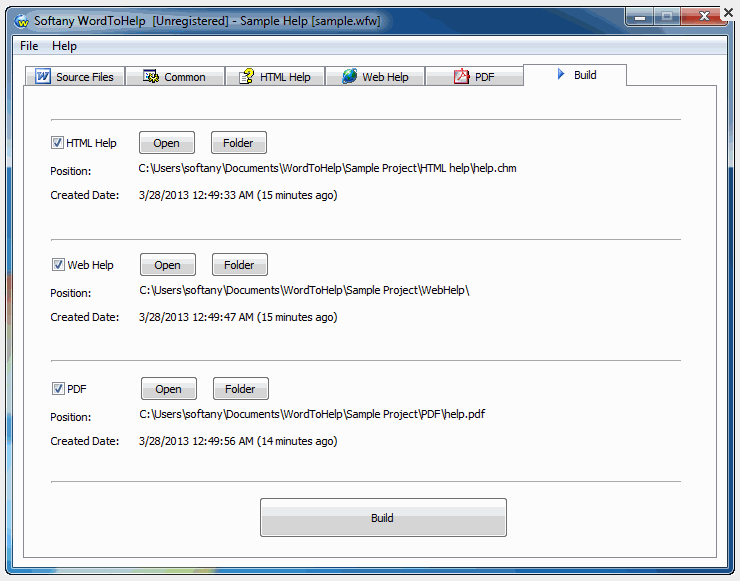Click the blue arrow icon on Build tab
Screen dimensions: 740x581
click(561, 75)
